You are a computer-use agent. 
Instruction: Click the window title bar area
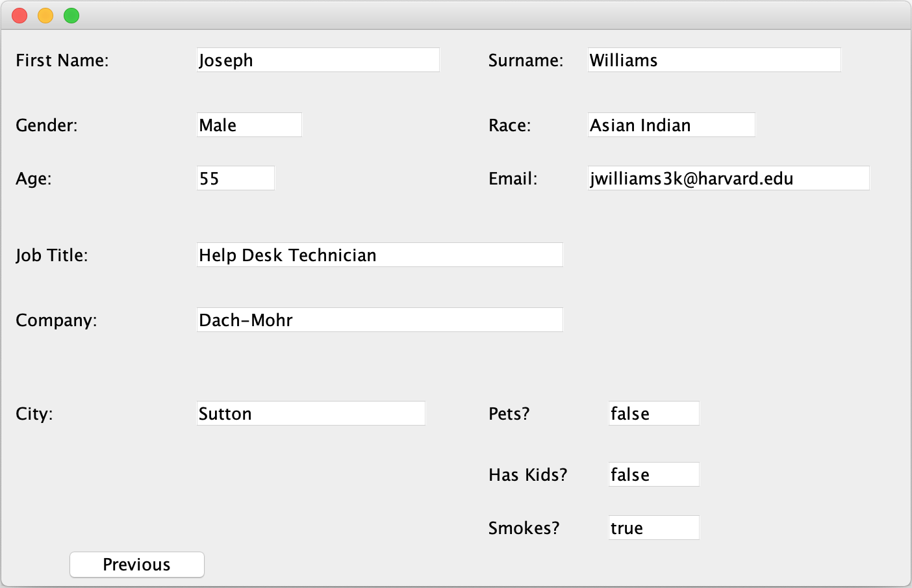(455, 15)
